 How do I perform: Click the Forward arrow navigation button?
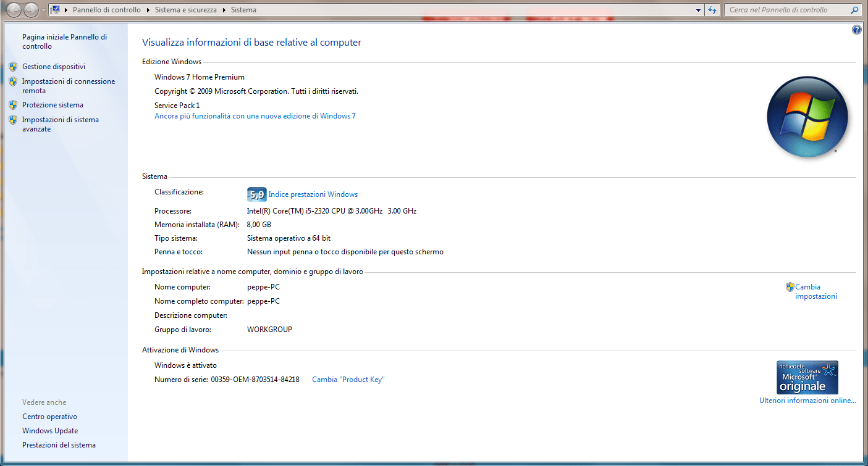[x=31, y=10]
